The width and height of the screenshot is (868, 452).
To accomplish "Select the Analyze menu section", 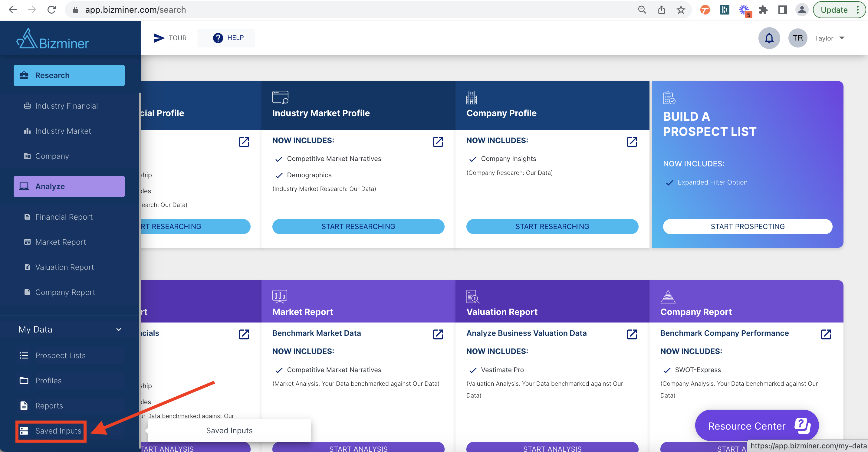I will (69, 186).
